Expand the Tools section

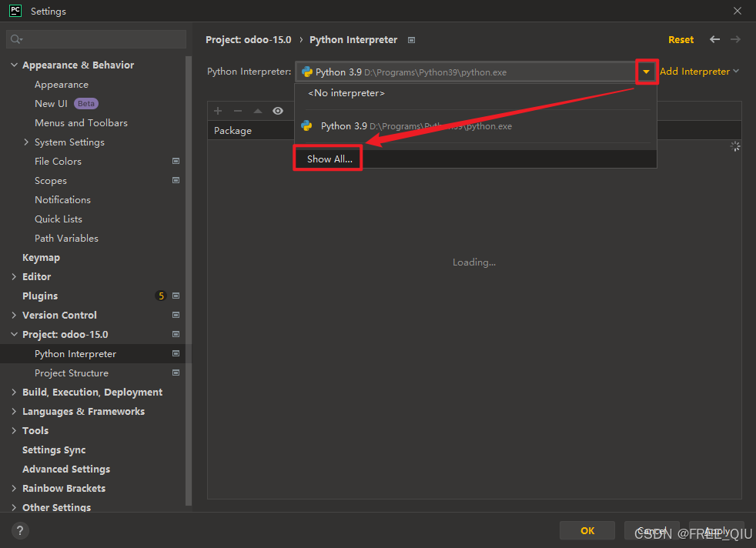pos(14,430)
